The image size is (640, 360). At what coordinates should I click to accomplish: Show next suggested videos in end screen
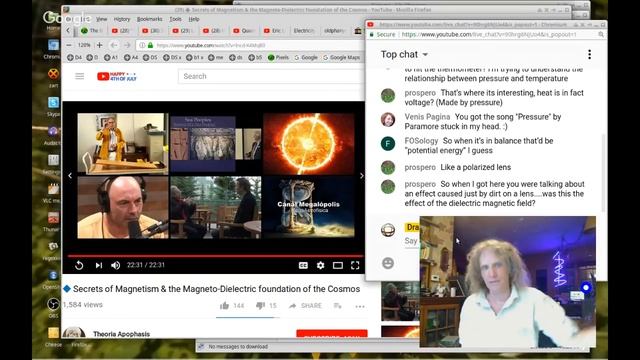[361, 176]
